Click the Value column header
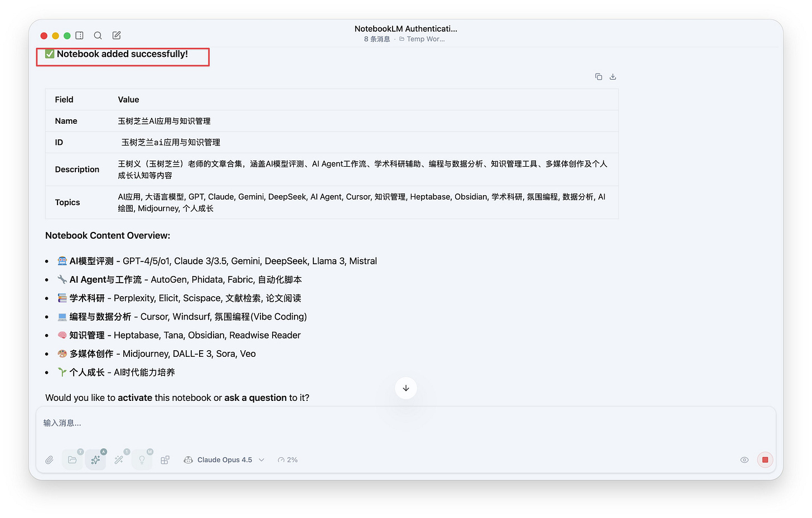 pos(128,100)
